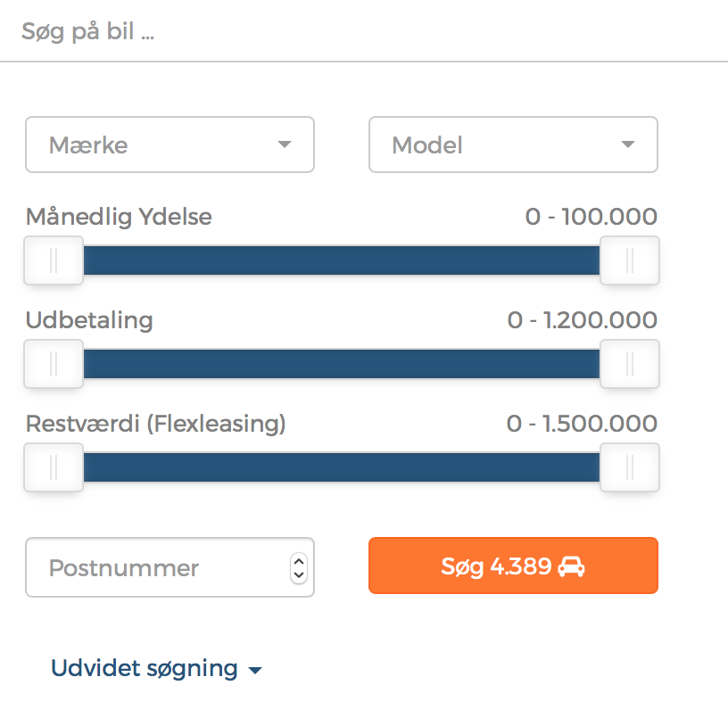
Task: Click right handle of Månedlig Ydelse slider
Action: click(x=630, y=260)
